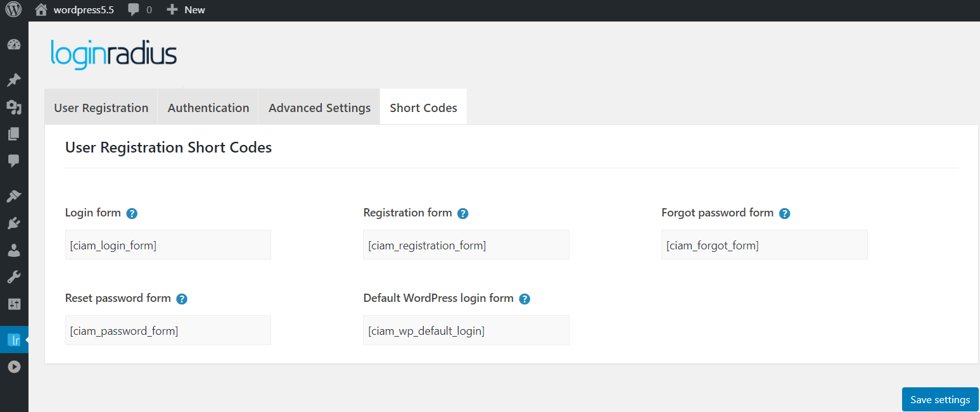This screenshot has width=980, height=412.
Task: Open the Users sidebar icon
Action: pos(14,250)
